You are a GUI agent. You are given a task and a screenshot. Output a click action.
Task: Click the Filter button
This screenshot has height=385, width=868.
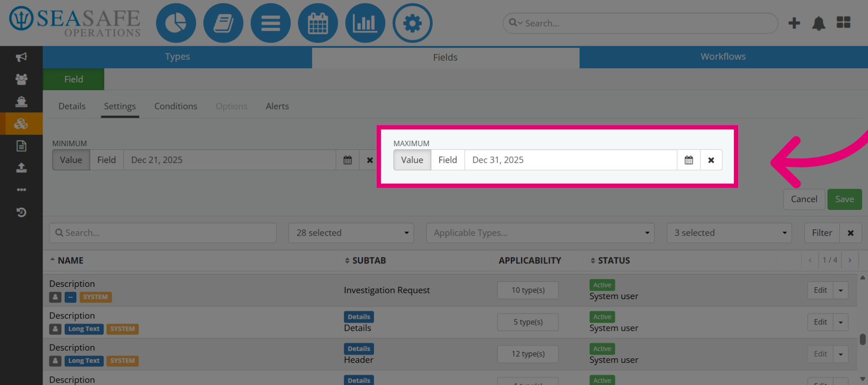pyautogui.click(x=822, y=233)
